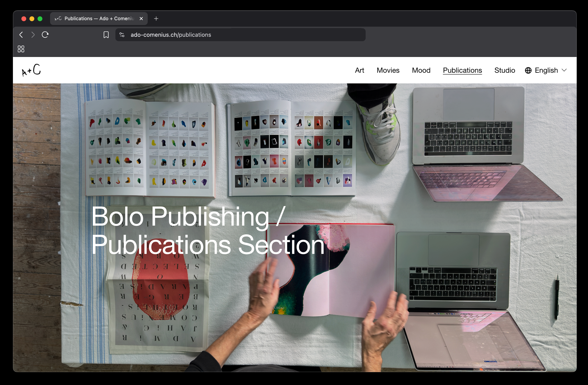
Task: Minimize the browser window
Action: coord(32,19)
